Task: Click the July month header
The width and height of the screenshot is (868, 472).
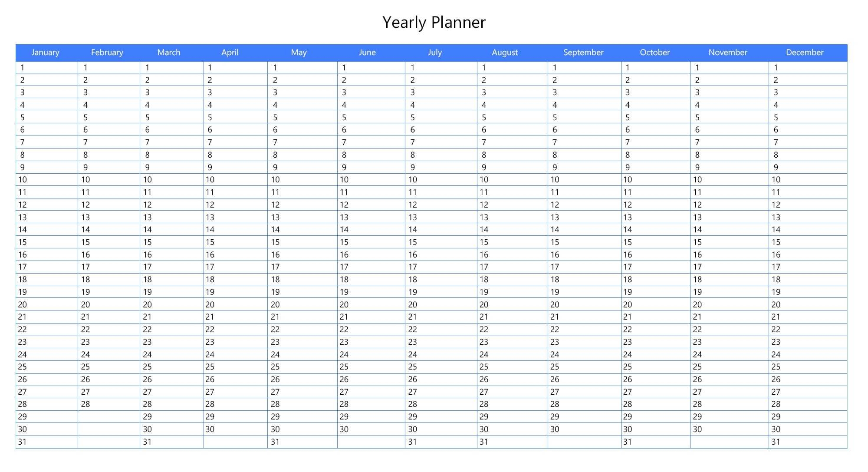Action: tap(434, 53)
